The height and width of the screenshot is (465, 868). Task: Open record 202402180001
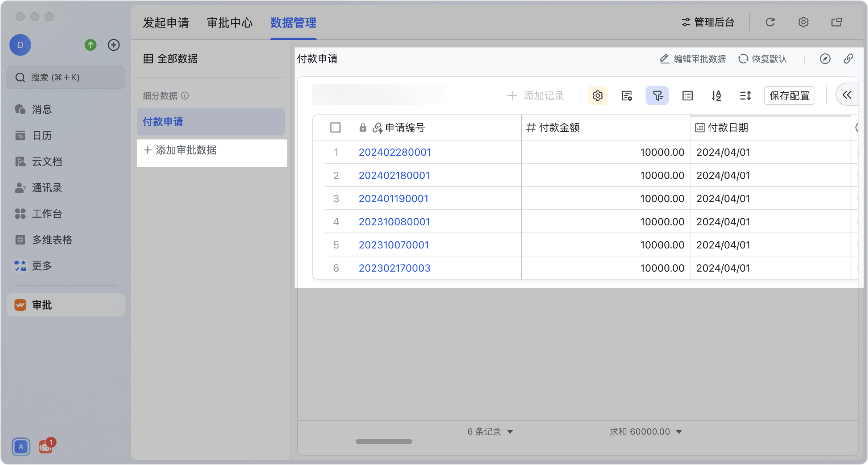(x=394, y=175)
